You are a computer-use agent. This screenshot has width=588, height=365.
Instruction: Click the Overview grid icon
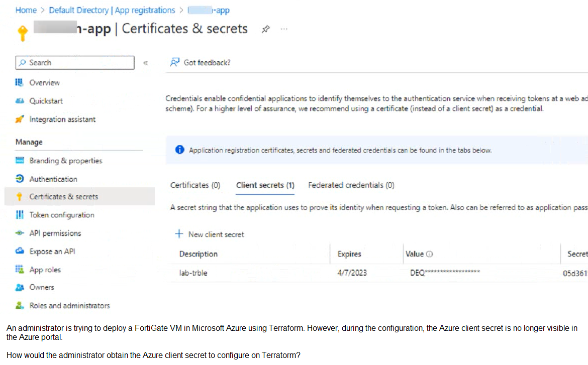19,82
